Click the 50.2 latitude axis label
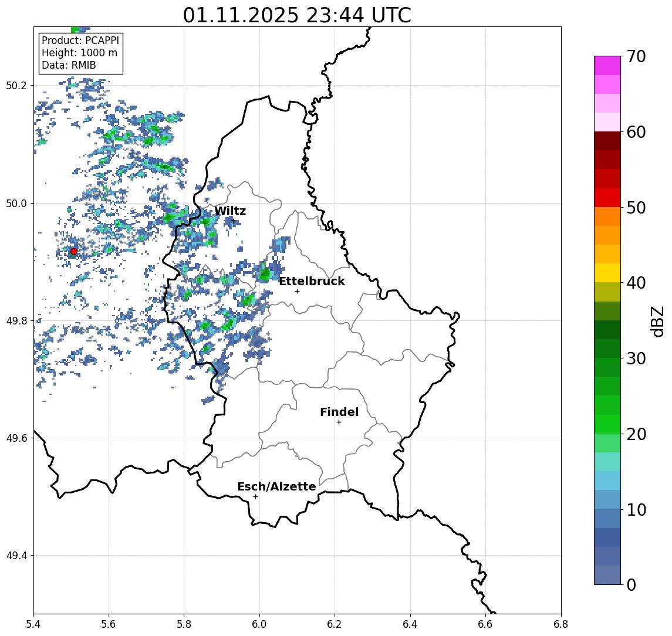The image size is (672, 636). click(x=16, y=85)
